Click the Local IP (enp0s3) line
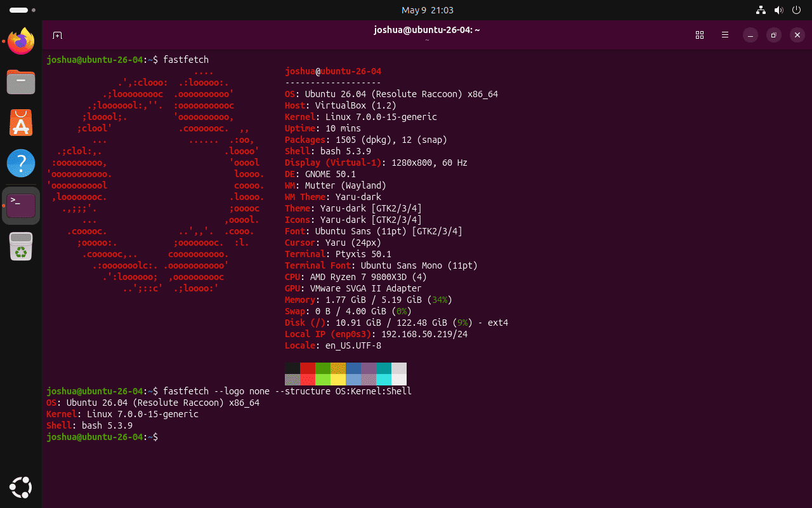 [376, 334]
